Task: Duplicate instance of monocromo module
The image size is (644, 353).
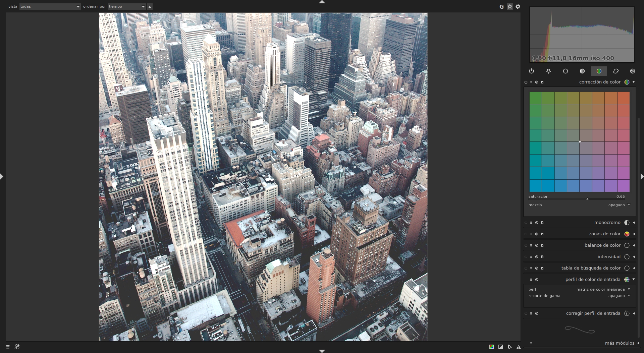Action: tap(542, 223)
